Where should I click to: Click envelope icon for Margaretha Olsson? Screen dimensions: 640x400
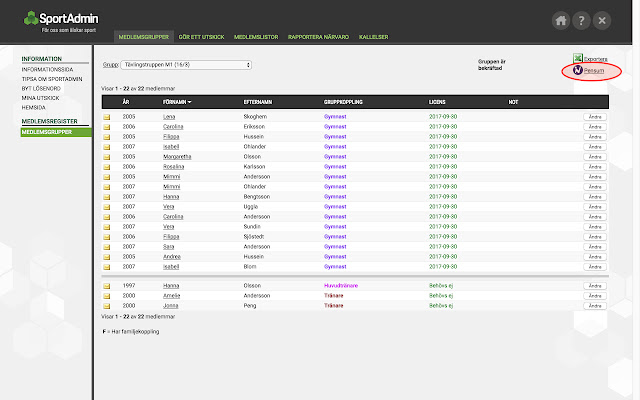[x=107, y=157]
